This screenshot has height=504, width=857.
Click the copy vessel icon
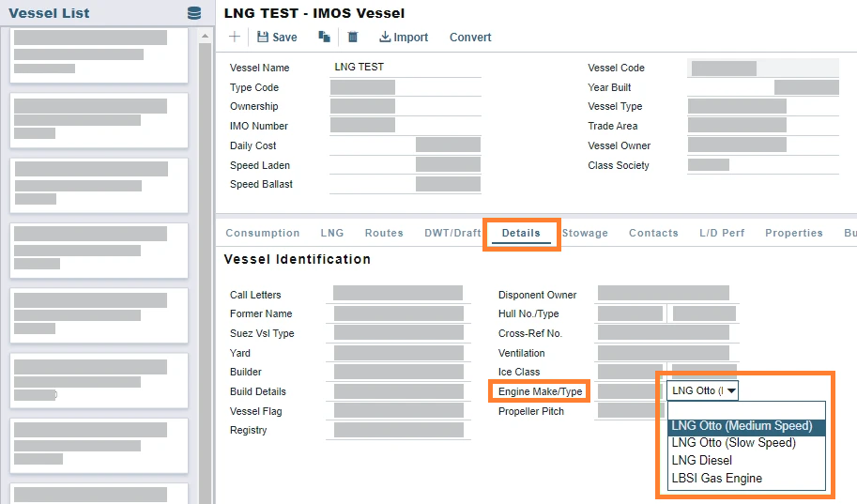(324, 37)
